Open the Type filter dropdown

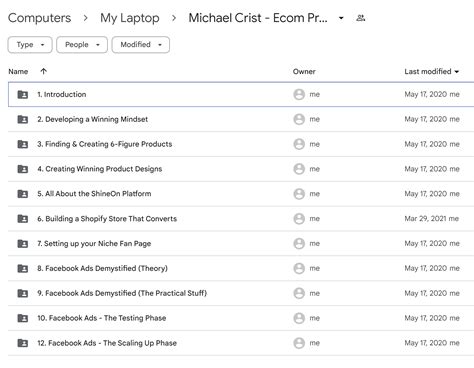pyautogui.click(x=30, y=45)
